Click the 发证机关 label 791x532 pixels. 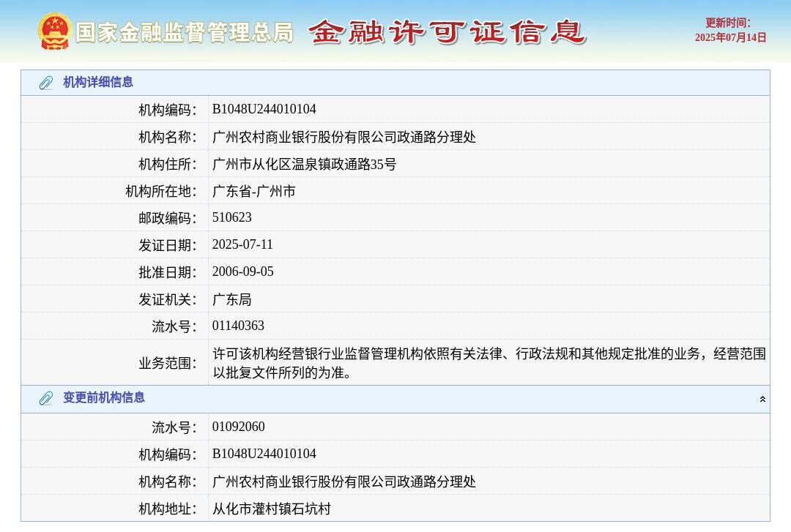click(x=168, y=300)
